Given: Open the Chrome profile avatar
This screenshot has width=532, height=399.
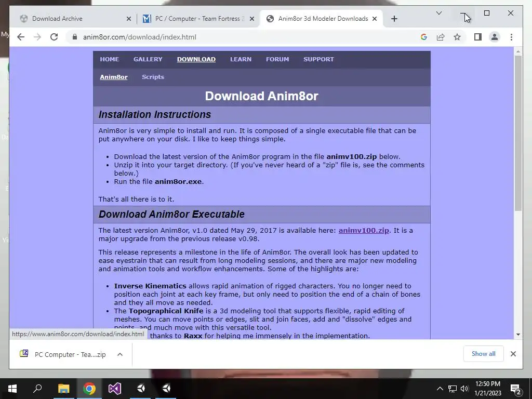Looking at the screenshot, I should point(495,37).
